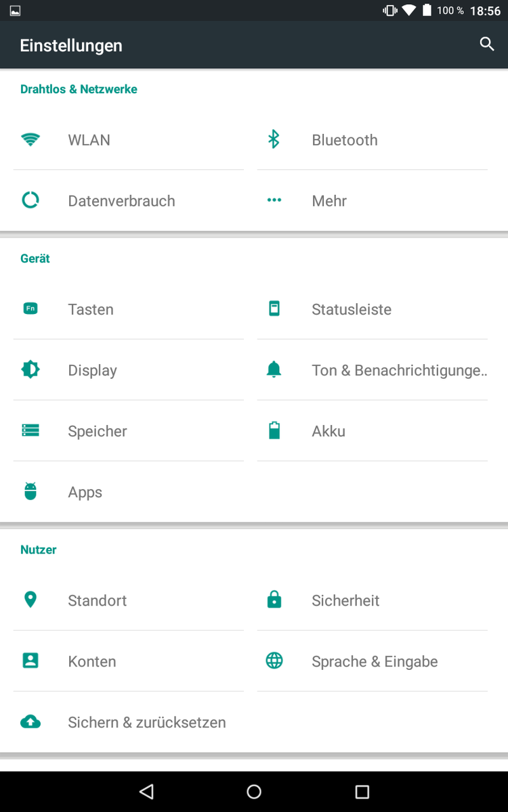Viewport: 508px width, 812px height.
Task: Tap the Tasten Fn key icon
Action: (x=30, y=309)
